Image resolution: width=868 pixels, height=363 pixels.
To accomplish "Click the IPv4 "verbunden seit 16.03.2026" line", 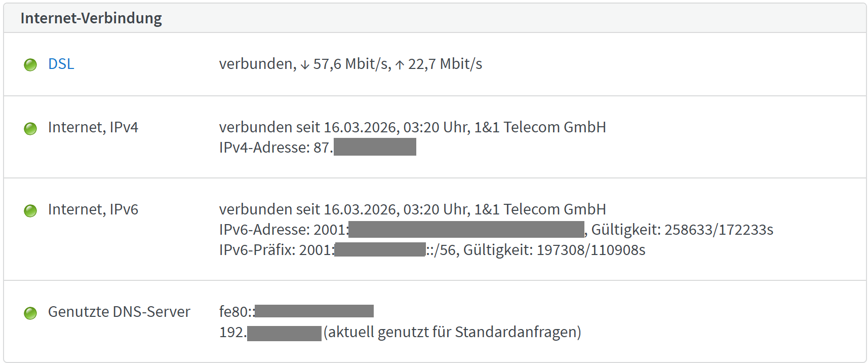I will tap(412, 127).
